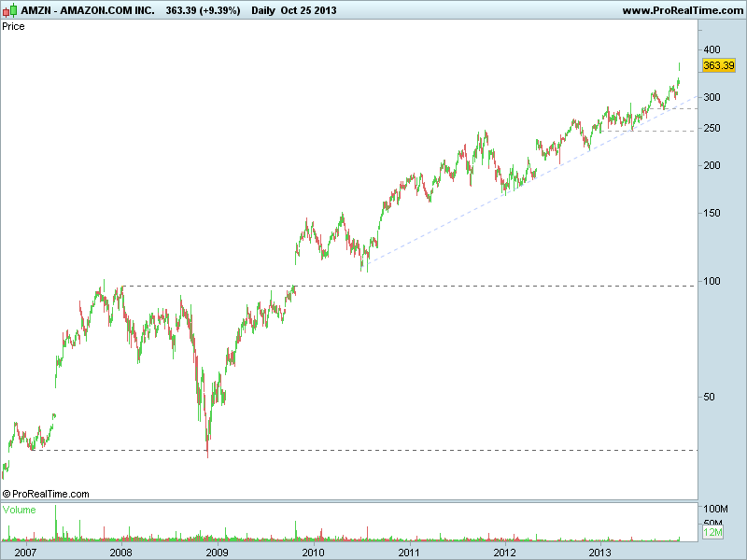Click the 2009 date axis label

[218, 553]
